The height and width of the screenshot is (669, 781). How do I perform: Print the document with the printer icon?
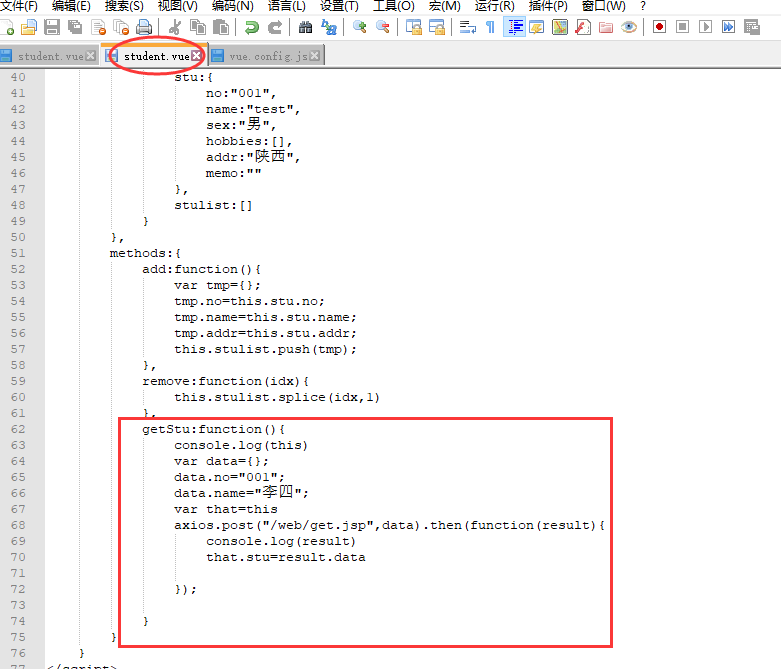[144, 27]
